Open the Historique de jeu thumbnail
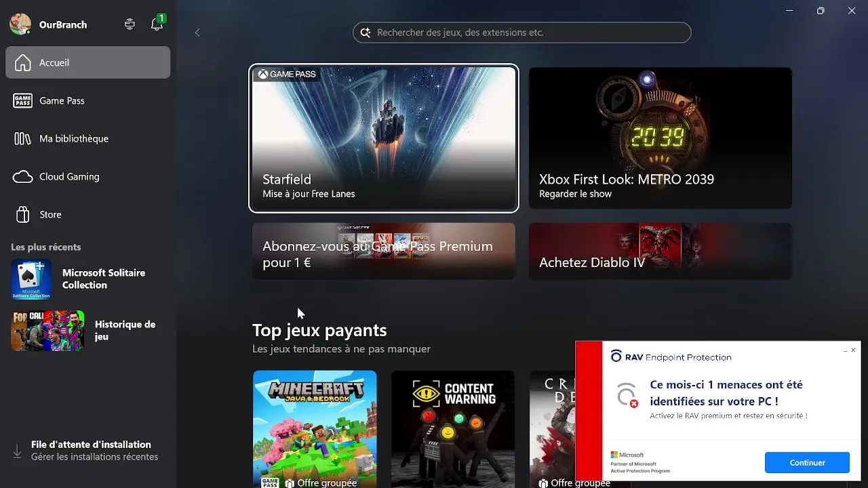Viewport: 868px width, 488px height. tap(47, 331)
